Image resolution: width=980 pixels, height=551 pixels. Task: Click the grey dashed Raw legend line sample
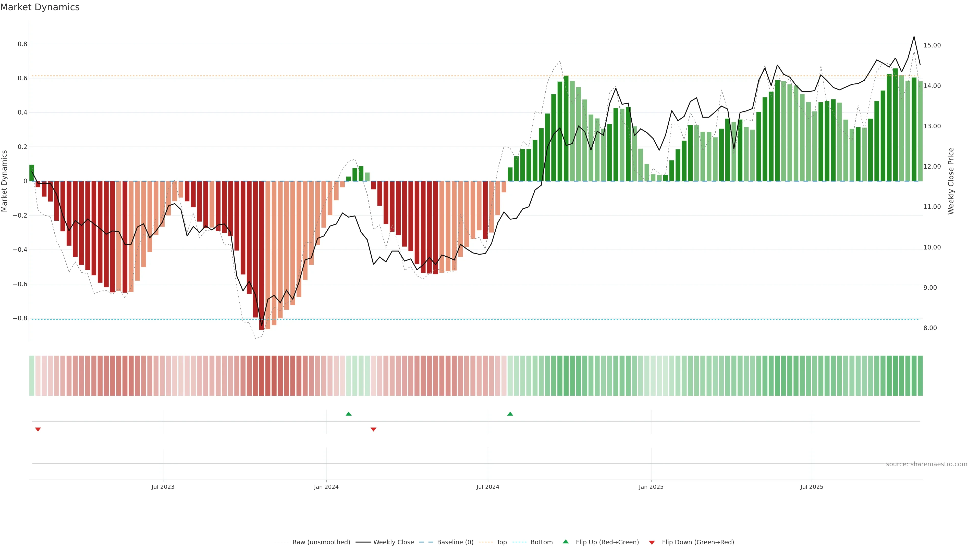click(281, 542)
